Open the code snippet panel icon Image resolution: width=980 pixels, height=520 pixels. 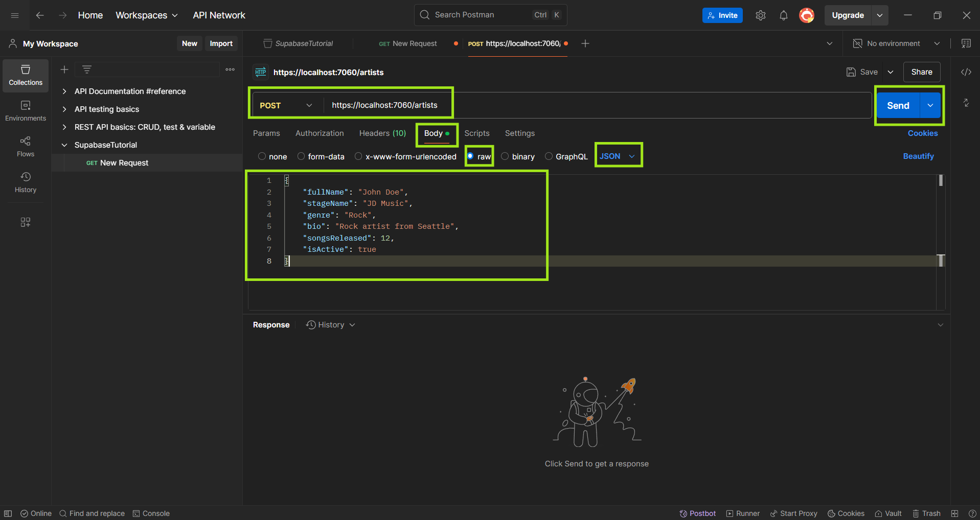[966, 72]
